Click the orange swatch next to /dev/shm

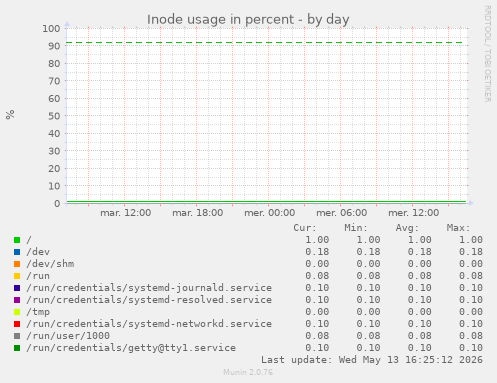(x=17, y=264)
